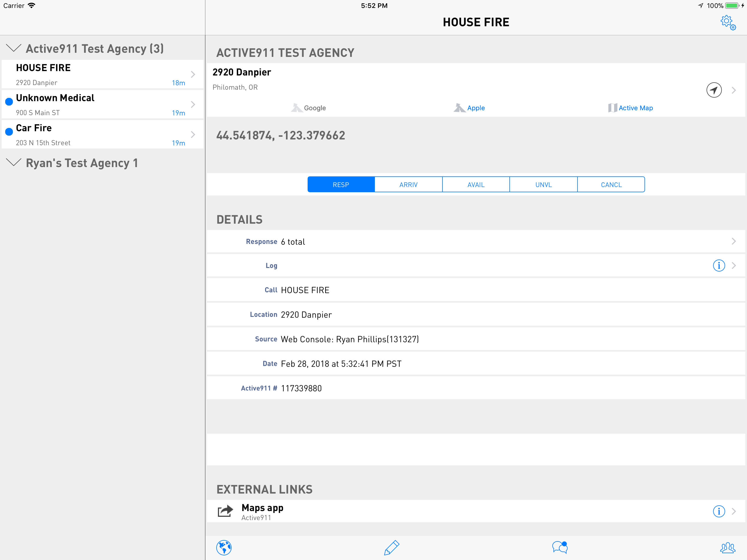The height and width of the screenshot is (560, 747).
Task: Collapse the Active911 Test Agency group
Action: pos(14,48)
